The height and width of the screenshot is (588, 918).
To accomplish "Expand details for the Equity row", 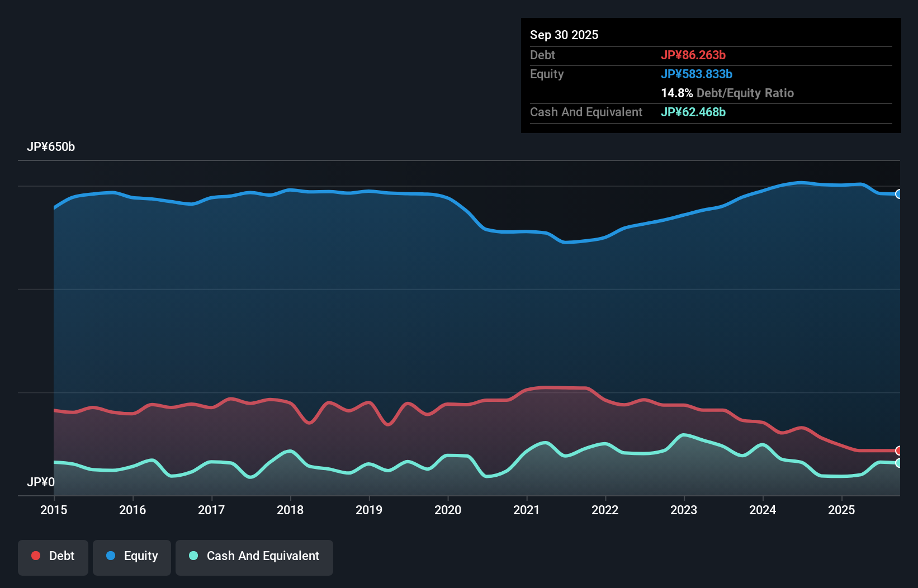I will point(546,74).
